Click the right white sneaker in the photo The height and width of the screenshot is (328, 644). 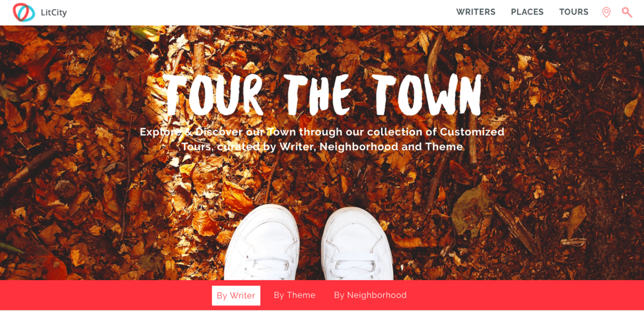point(356,244)
